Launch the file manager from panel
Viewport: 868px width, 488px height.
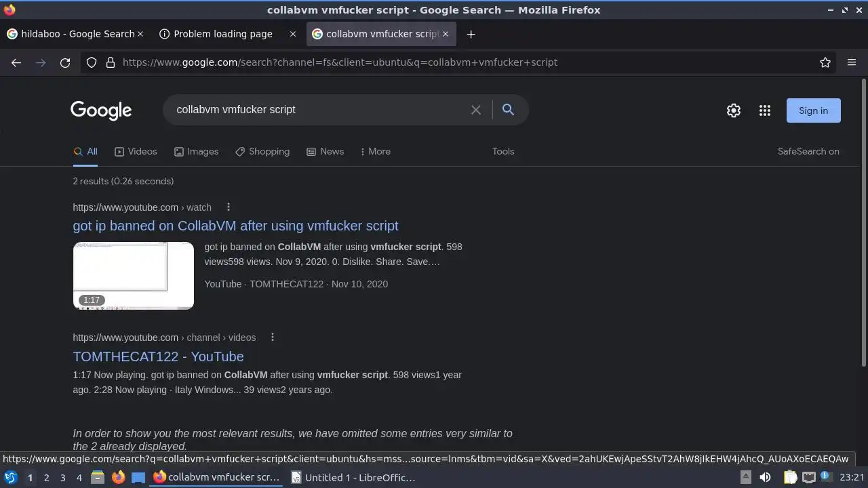98,477
